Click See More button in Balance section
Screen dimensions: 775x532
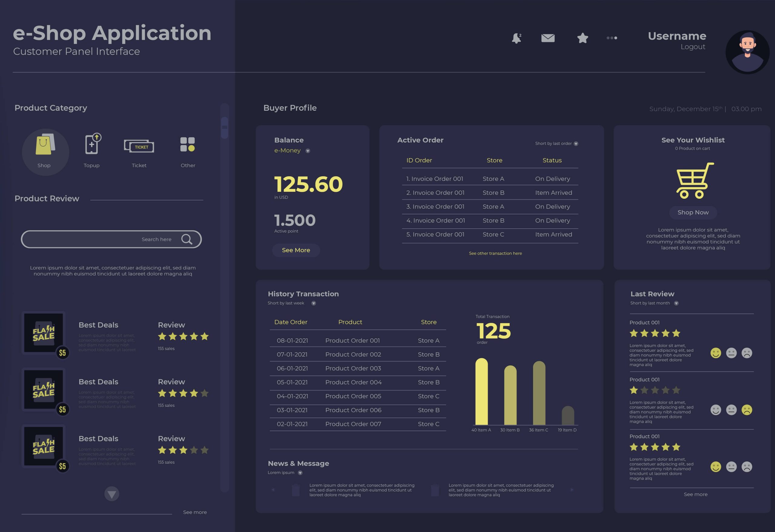coord(296,250)
